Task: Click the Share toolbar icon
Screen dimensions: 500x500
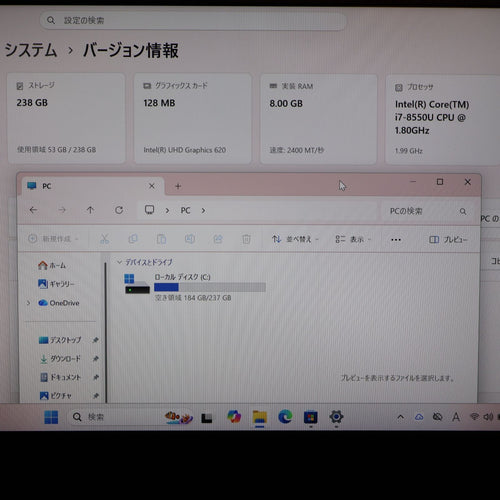Action: [218, 239]
